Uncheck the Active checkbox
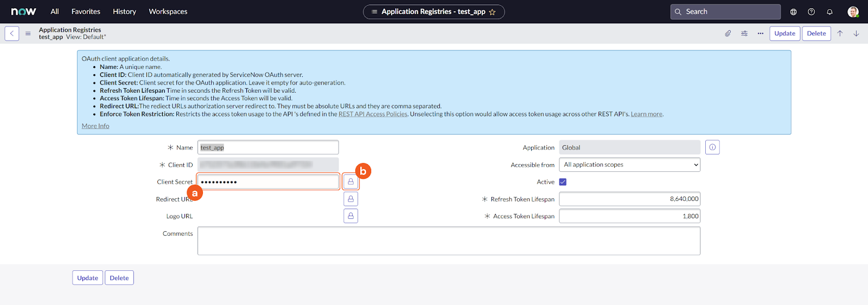The image size is (868, 305). coord(563,182)
